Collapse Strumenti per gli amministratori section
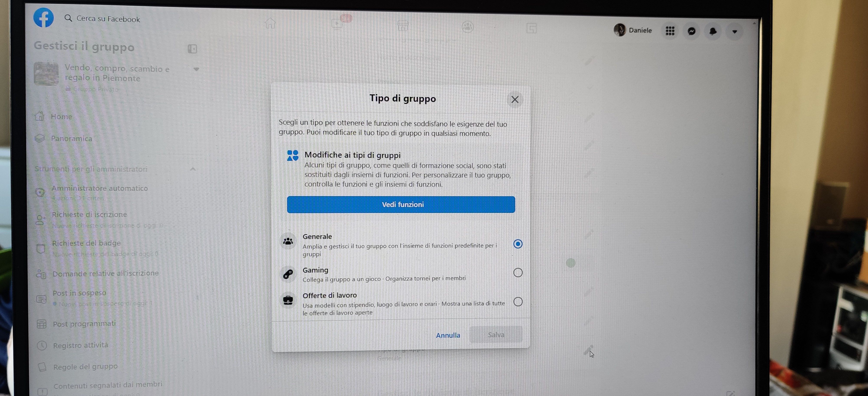This screenshot has width=868, height=396. point(193,169)
